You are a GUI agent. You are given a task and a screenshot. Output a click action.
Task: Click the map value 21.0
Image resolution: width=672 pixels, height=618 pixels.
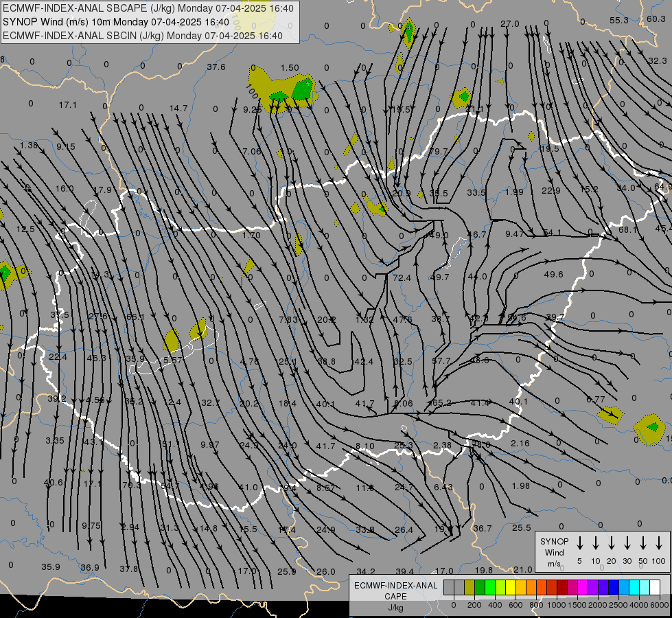[523, 569]
